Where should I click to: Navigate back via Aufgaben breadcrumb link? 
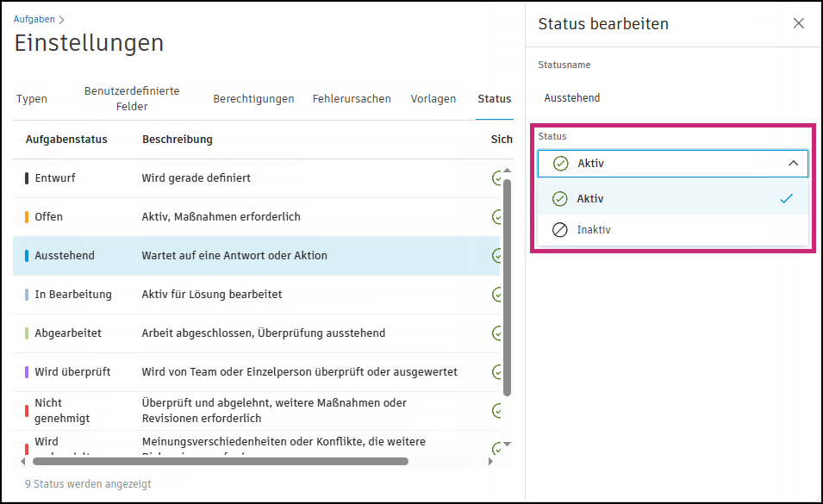(34, 19)
